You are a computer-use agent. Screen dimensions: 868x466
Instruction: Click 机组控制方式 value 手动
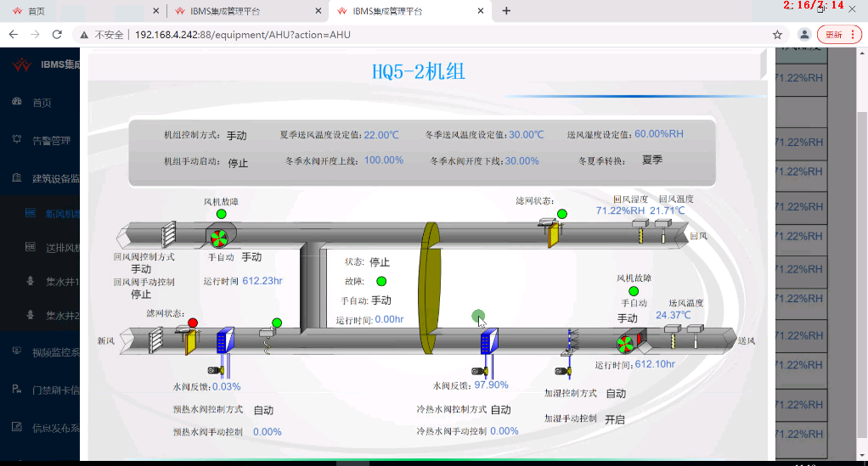[236, 136]
